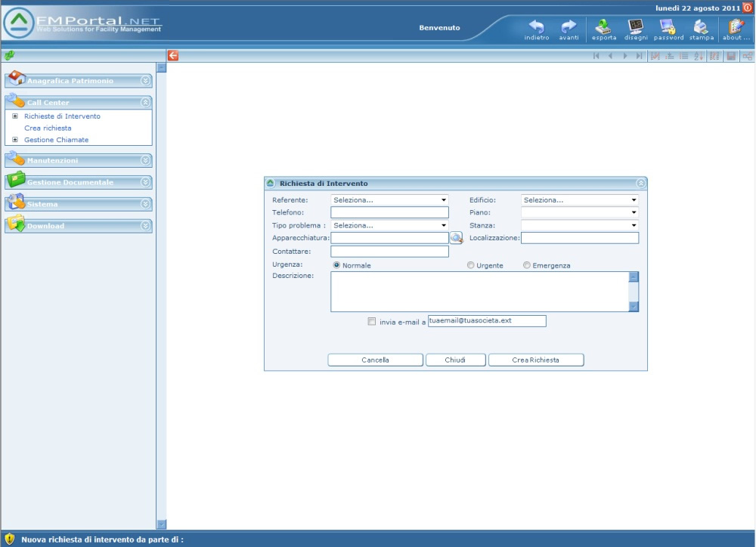Open the Sistema menu section
756x547 pixels.
(79, 204)
